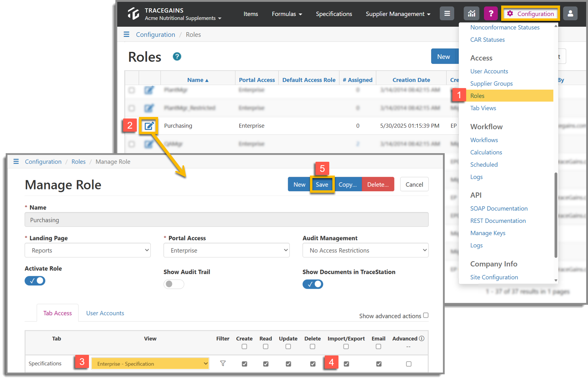Edit the PlantMgr role via pencil icon

coord(149,90)
